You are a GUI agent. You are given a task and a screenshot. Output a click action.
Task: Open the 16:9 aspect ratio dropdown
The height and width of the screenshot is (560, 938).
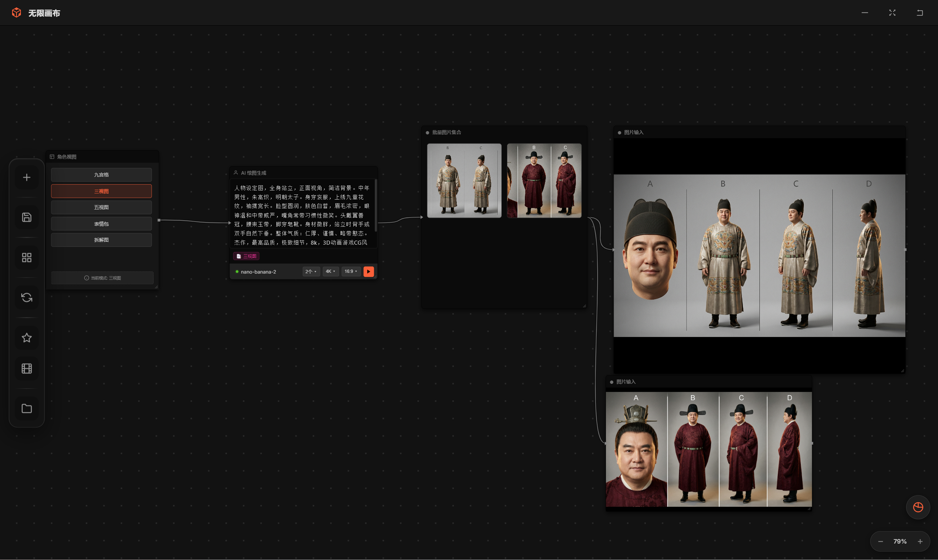pos(350,271)
